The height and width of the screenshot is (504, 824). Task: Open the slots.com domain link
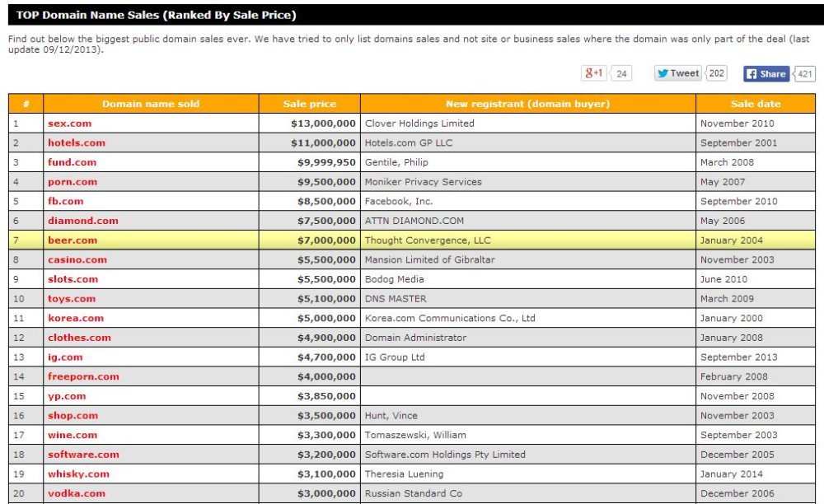pyautogui.click(x=73, y=279)
